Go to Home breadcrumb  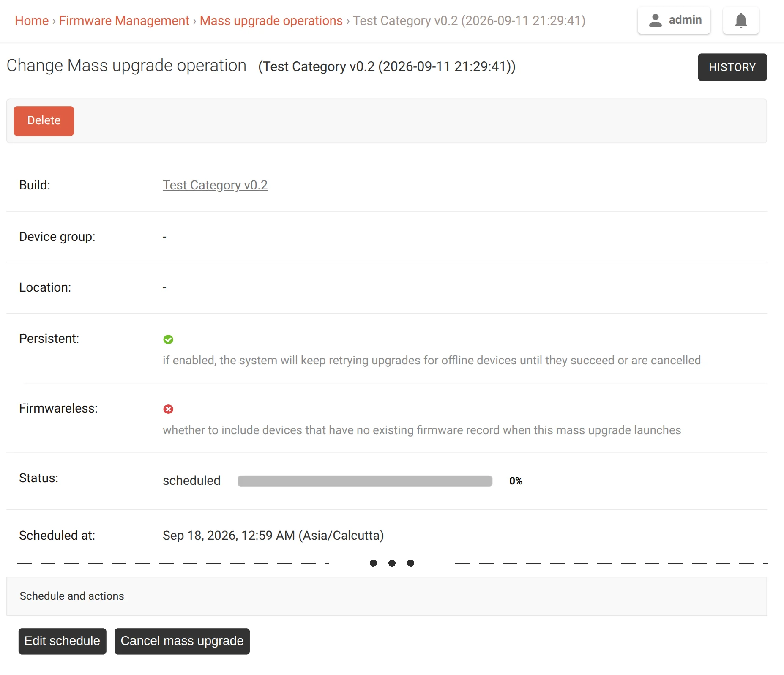[x=32, y=20]
